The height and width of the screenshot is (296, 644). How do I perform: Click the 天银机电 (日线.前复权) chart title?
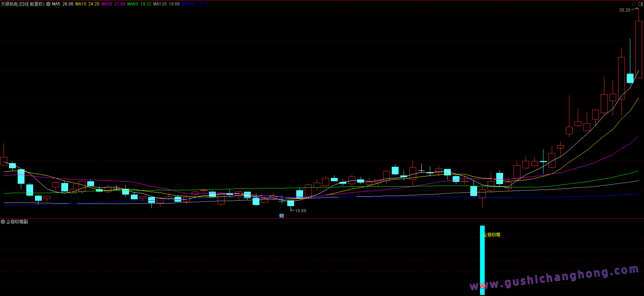point(22,4)
